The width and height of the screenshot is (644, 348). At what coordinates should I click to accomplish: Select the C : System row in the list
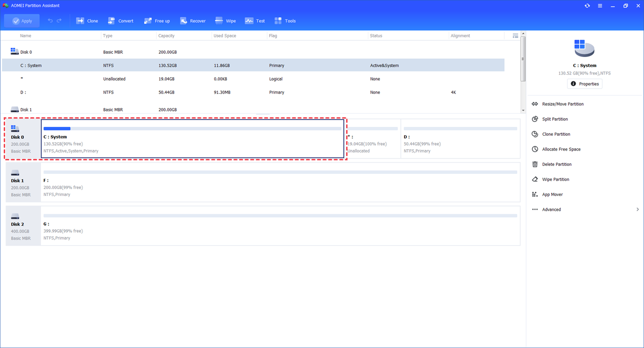[253, 65]
